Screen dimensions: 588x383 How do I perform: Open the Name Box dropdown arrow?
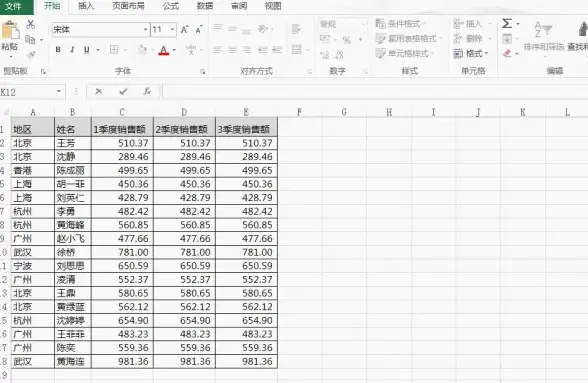click(59, 92)
